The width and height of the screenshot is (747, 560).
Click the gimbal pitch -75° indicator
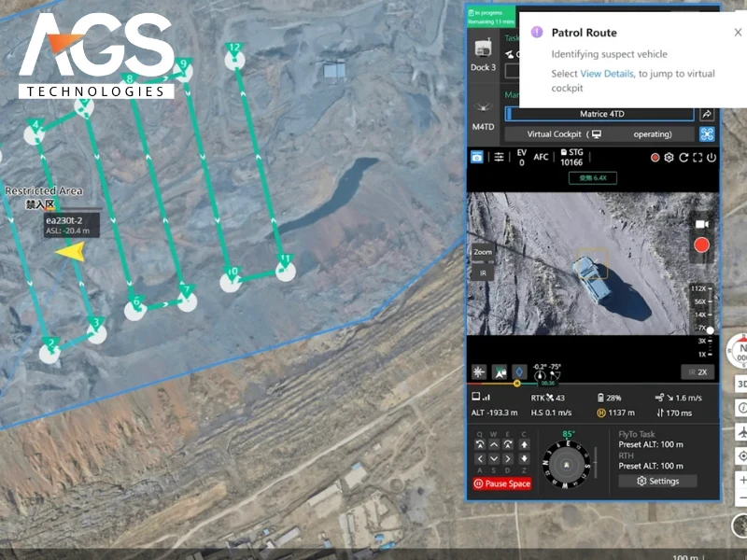coord(555,371)
